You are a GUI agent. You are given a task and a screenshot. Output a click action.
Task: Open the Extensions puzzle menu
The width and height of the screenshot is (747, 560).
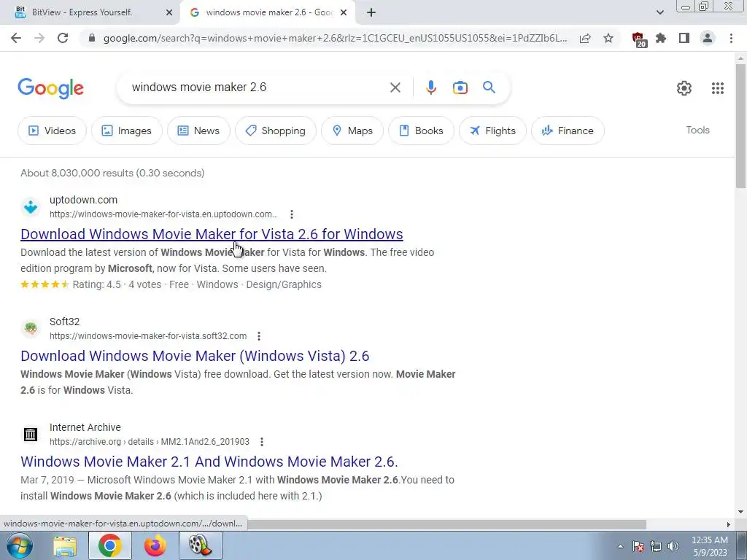tap(661, 38)
